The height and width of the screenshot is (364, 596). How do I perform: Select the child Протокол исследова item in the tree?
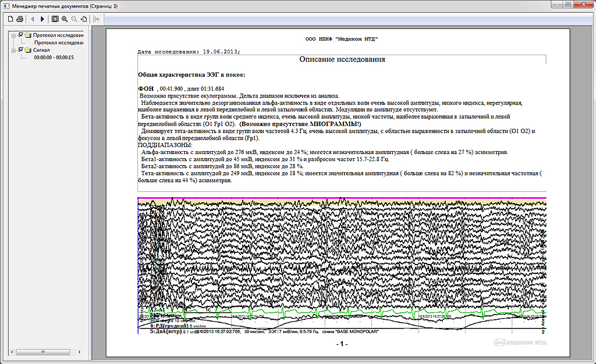59,42
